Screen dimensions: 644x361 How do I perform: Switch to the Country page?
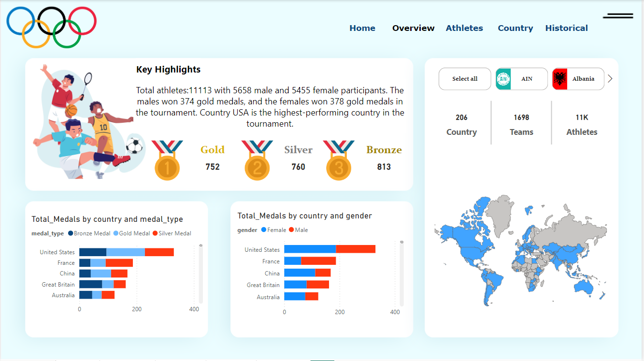pyautogui.click(x=515, y=28)
